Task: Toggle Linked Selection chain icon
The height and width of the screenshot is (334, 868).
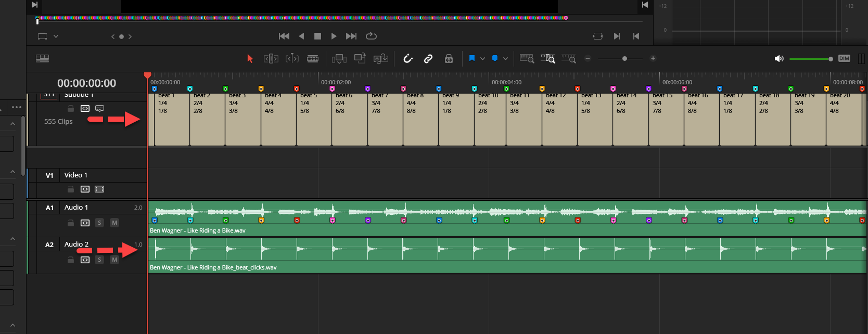Action: click(x=428, y=59)
